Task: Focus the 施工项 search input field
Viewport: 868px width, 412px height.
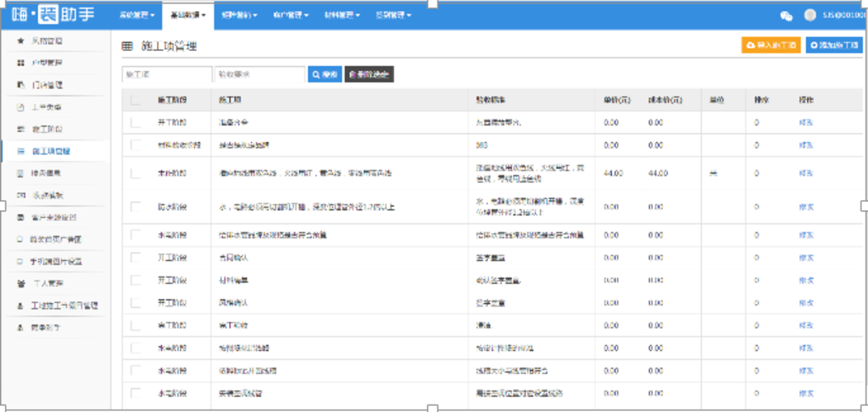Action: click(x=167, y=75)
